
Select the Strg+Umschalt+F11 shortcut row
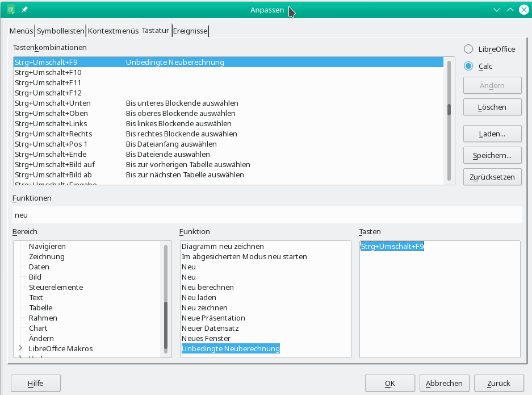click(228, 82)
